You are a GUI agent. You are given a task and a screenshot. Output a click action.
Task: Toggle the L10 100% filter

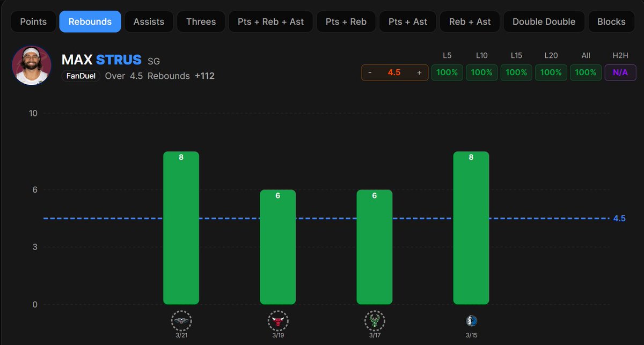point(481,72)
